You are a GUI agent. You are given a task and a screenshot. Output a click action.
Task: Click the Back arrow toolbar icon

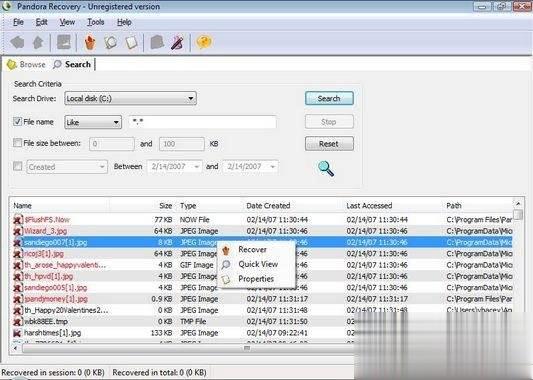pos(17,43)
